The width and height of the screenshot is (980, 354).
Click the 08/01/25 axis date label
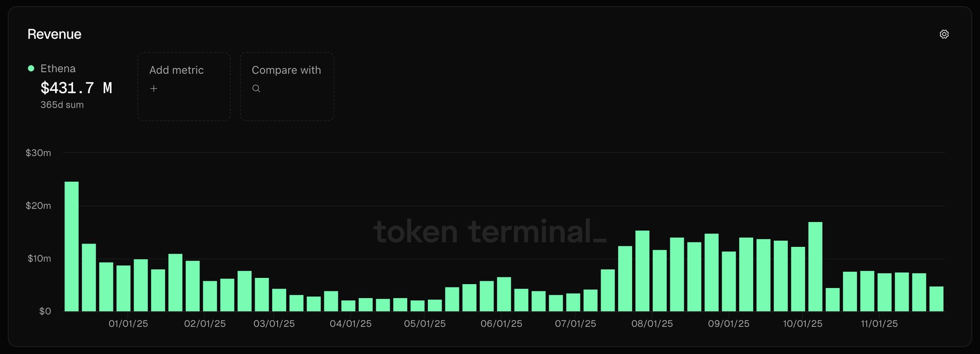pyautogui.click(x=652, y=324)
